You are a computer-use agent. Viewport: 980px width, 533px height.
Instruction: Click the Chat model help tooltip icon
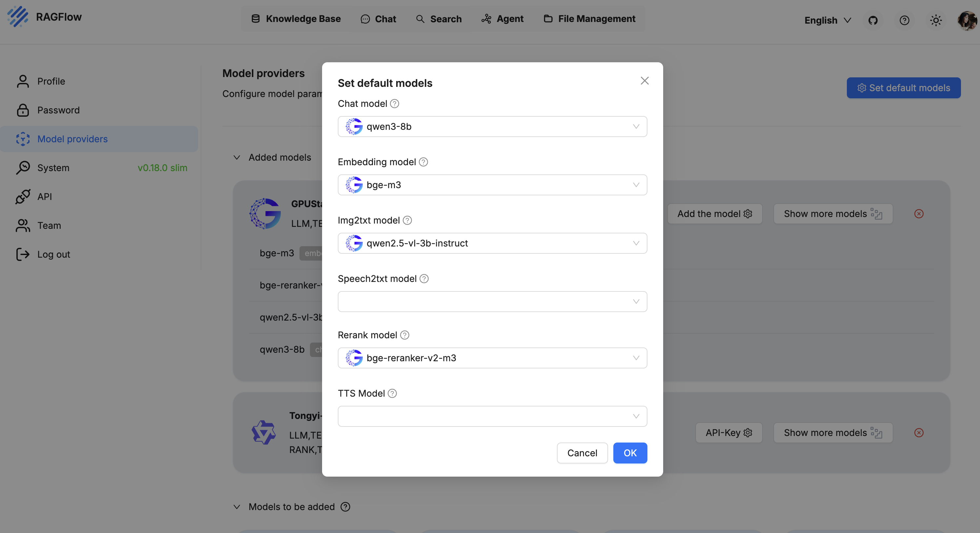395,104
